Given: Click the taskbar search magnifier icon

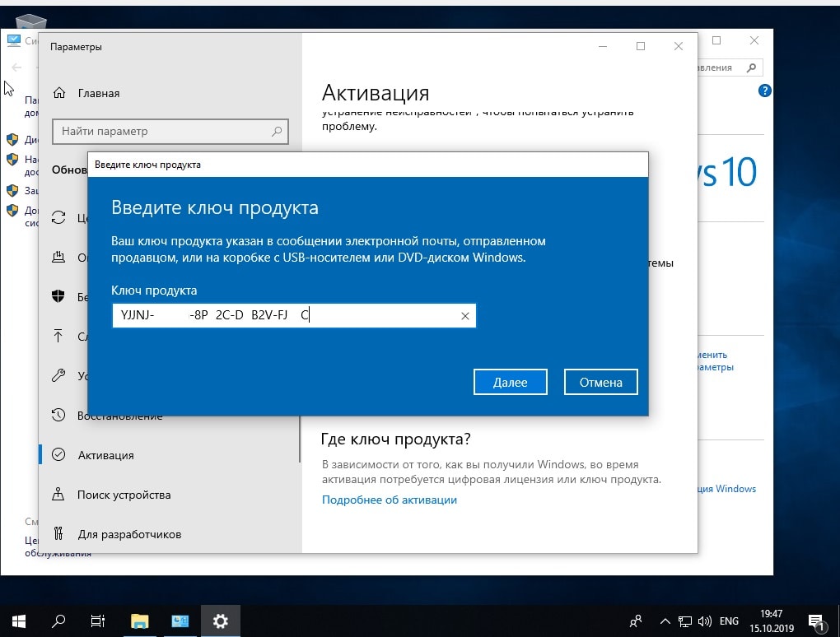Looking at the screenshot, I should 59,621.
